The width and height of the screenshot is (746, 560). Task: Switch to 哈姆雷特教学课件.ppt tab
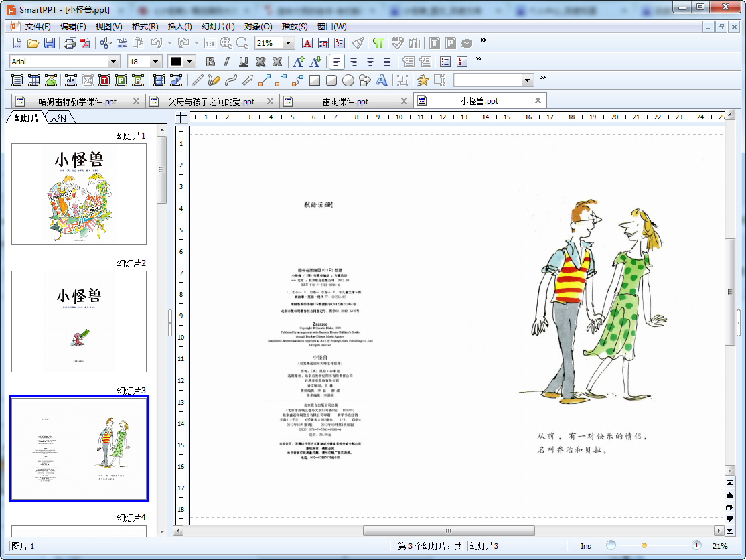pos(77,101)
